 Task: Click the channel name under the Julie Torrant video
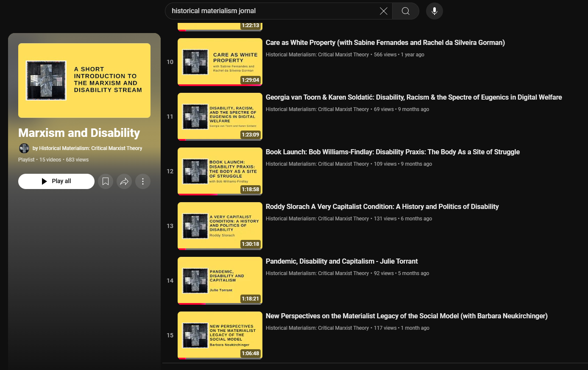pos(317,273)
